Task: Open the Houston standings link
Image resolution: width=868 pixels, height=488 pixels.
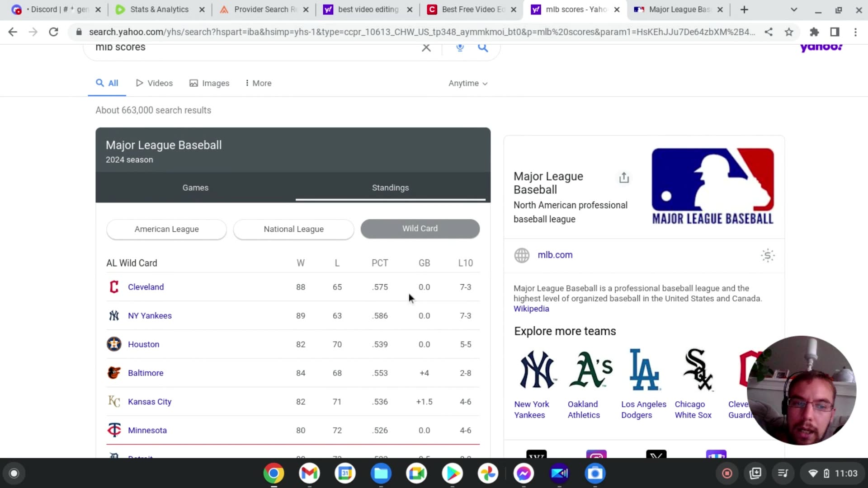Action: 143,344
